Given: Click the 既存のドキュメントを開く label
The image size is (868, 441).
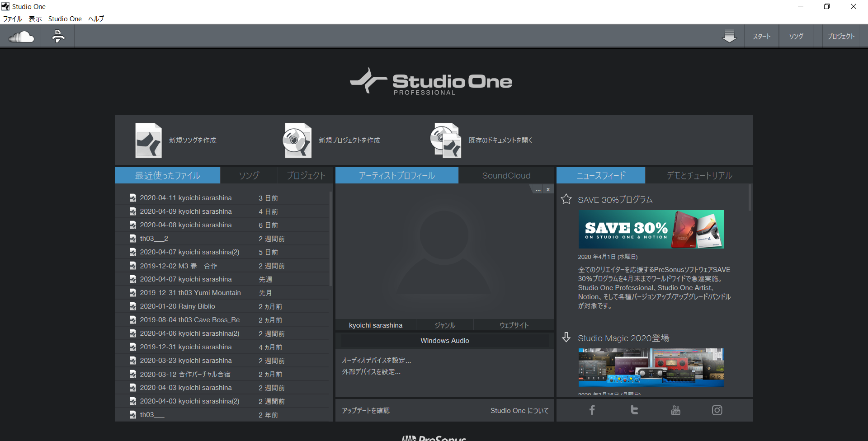Looking at the screenshot, I should (500, 141).
